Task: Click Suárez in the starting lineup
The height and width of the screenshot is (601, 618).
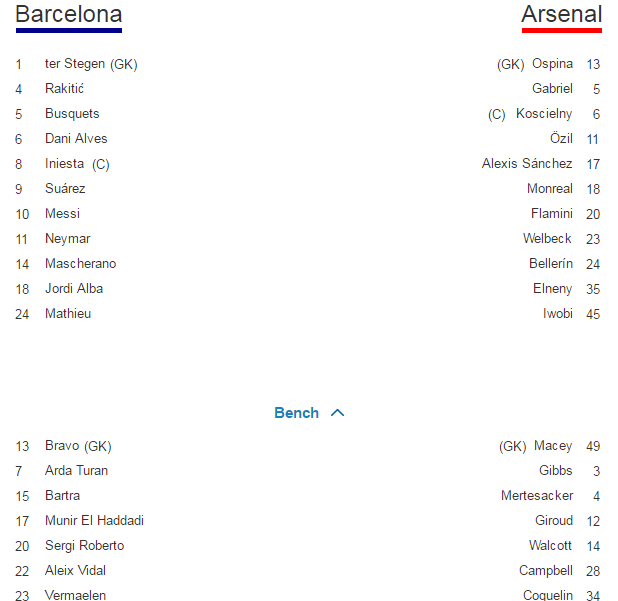Action: coord(65,189)
